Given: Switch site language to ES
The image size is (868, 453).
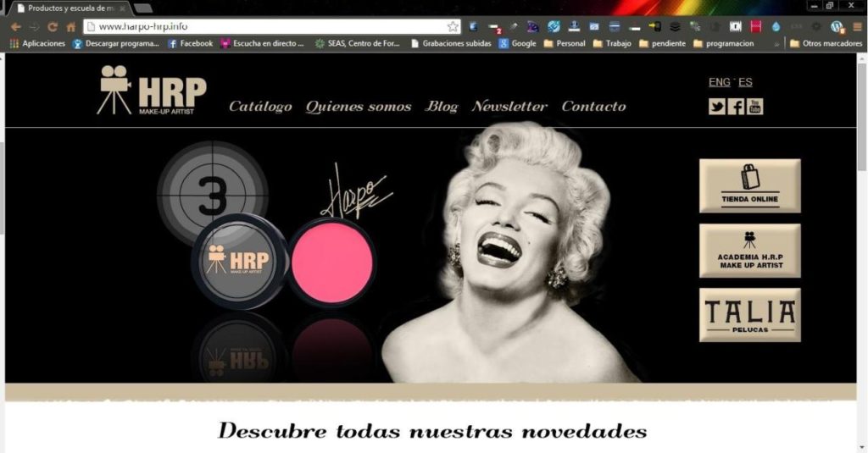Looking at the screenshot, I should tap(745, 82).
